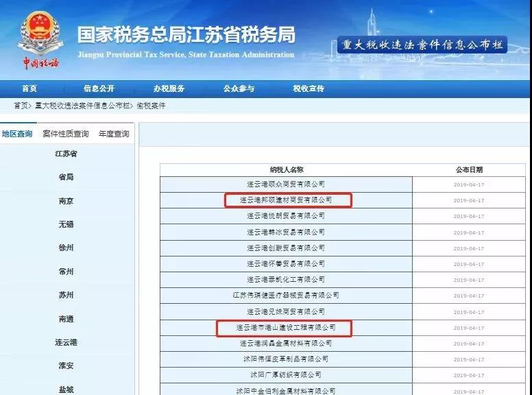The height and width of the screenshot is (395, 532).
Task: Open the 信息公开 navigation menu
Action: click(99, 88)
